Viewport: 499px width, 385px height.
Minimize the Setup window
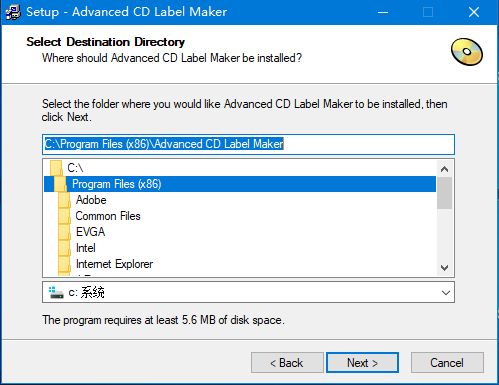tap(383, 12)
